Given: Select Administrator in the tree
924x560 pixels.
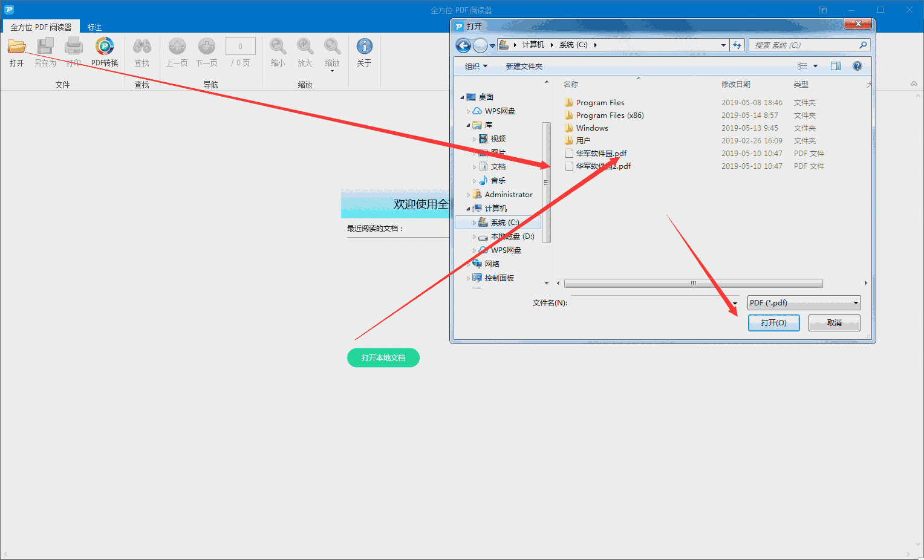Looking at the screenshot, I should point(509,195).
